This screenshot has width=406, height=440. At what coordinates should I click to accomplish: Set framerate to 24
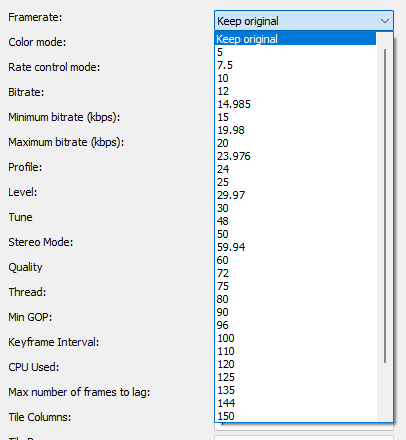click(295, 169)
